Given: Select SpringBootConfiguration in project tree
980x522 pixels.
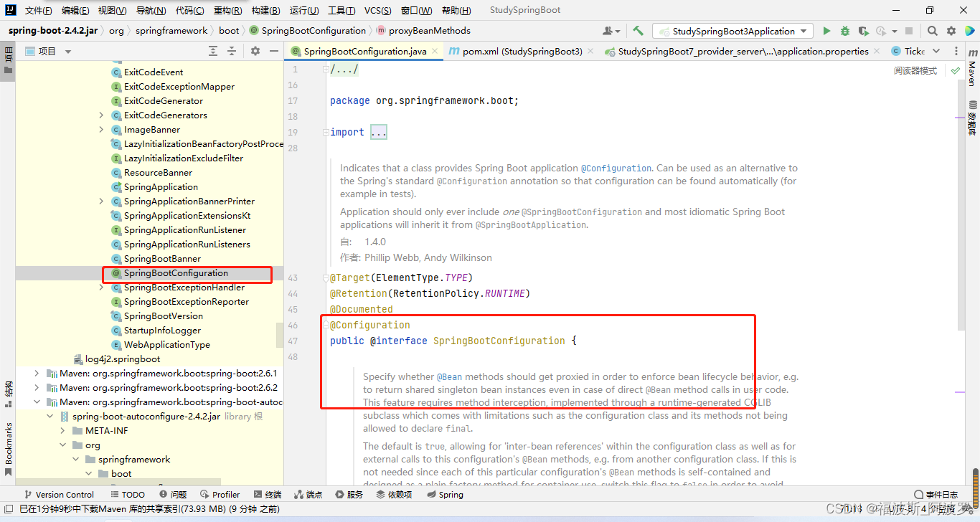Looking at the screenshot, I should (x=176, y=273).
